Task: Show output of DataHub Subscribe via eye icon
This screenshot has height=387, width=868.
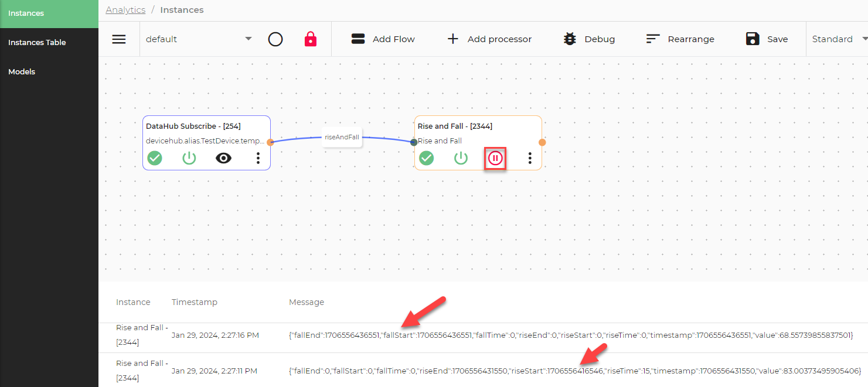Action: (223, 158)
